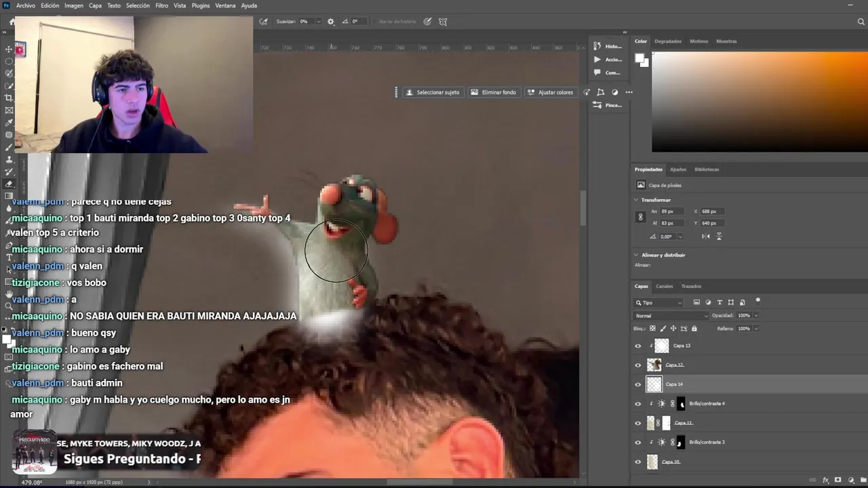Image resolution: width=868 pixels, height=488 pixels.
Task: Switch to the Trazados tab
Action: [691, 286]
